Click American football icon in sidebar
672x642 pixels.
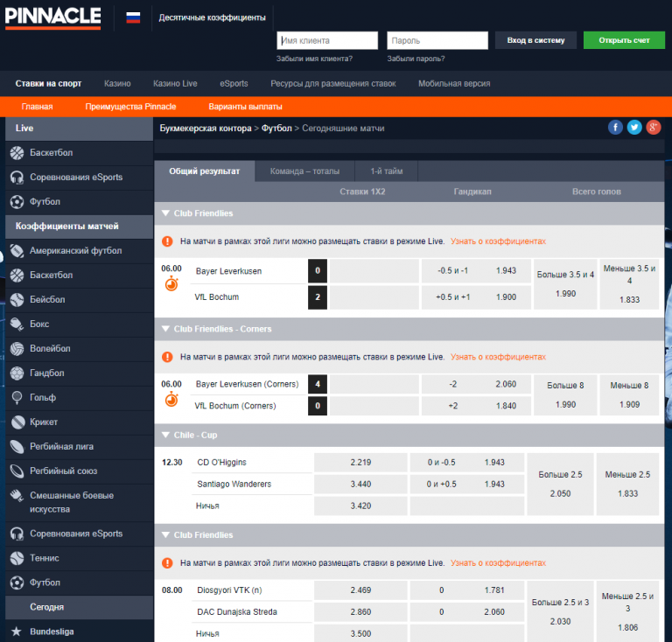pos(17,251)
